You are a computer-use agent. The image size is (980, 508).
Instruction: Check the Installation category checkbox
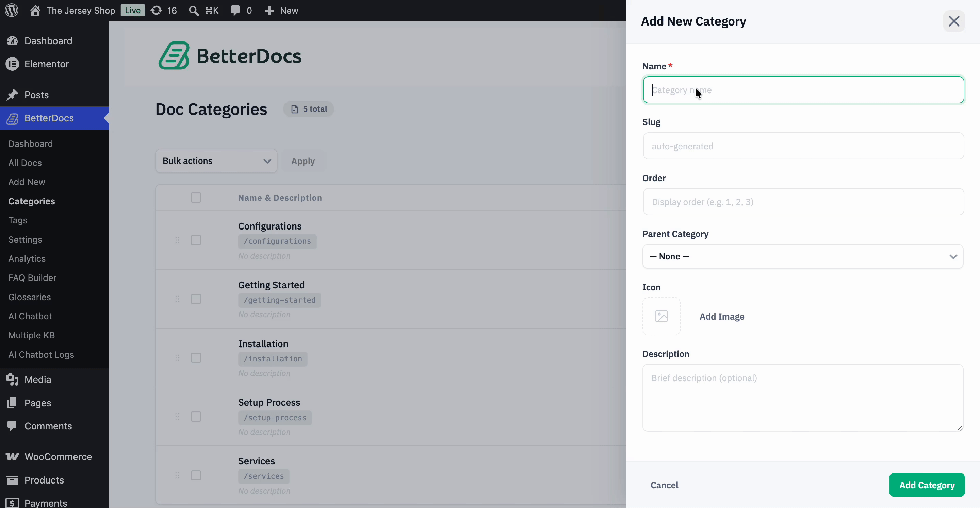click(x=196, y=358)
